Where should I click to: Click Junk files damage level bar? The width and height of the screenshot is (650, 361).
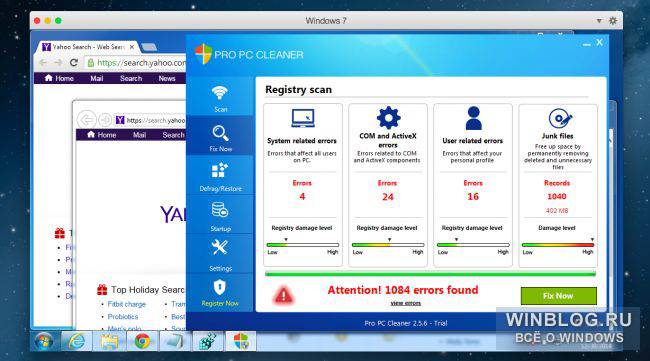tap(558, 245)
